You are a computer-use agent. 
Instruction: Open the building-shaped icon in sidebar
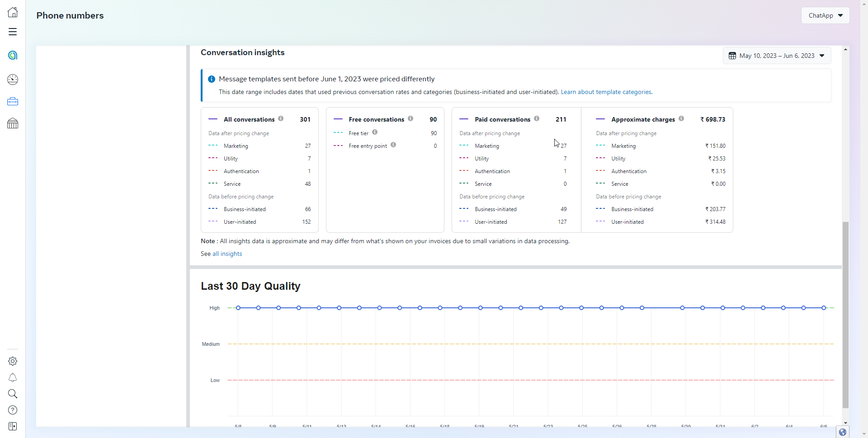pyautogui.click(x=13, y=123)
